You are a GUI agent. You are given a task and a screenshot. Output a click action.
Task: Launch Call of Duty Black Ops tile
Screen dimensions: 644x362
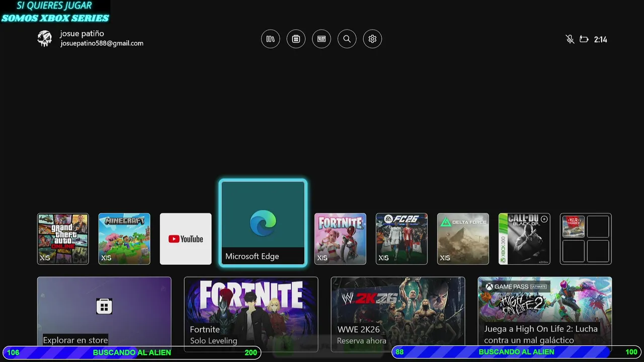pyautogui.click(x=524, y=239)
